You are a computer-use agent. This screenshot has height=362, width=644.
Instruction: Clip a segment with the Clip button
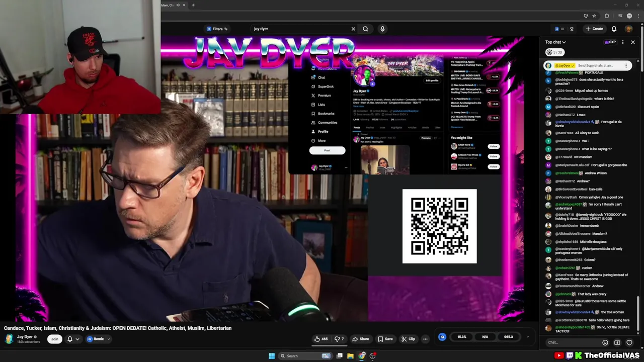(408, 339)
